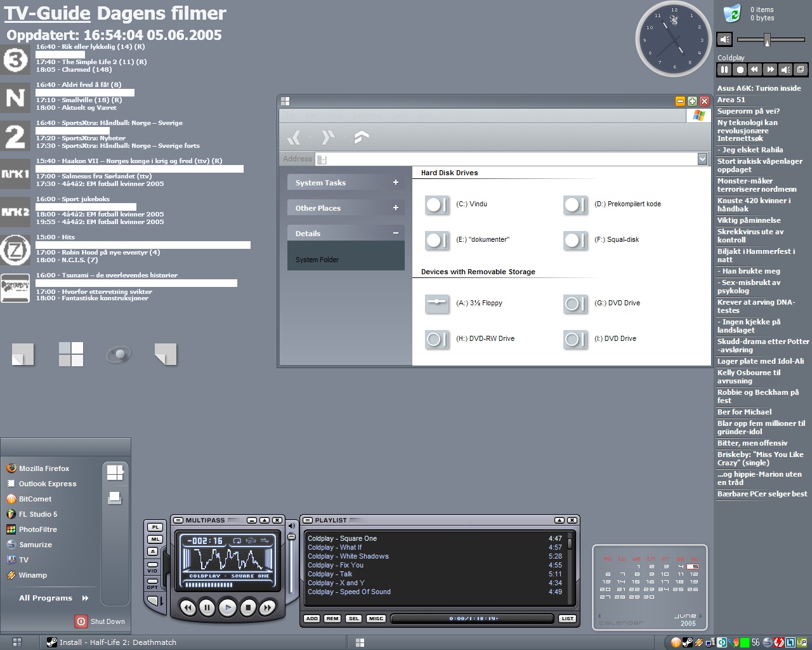Click the Shut Down button
The width and height of the screenshot is (812, 650).
tap(100, 621)
